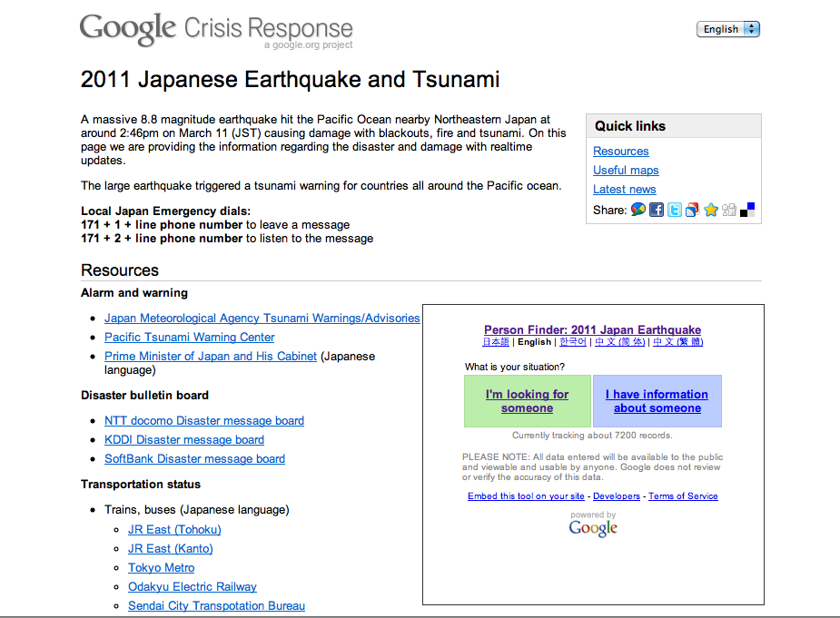The image size is (840, 618).
Task: Share the page on Delicious
Action: click(x=747, y=210)
